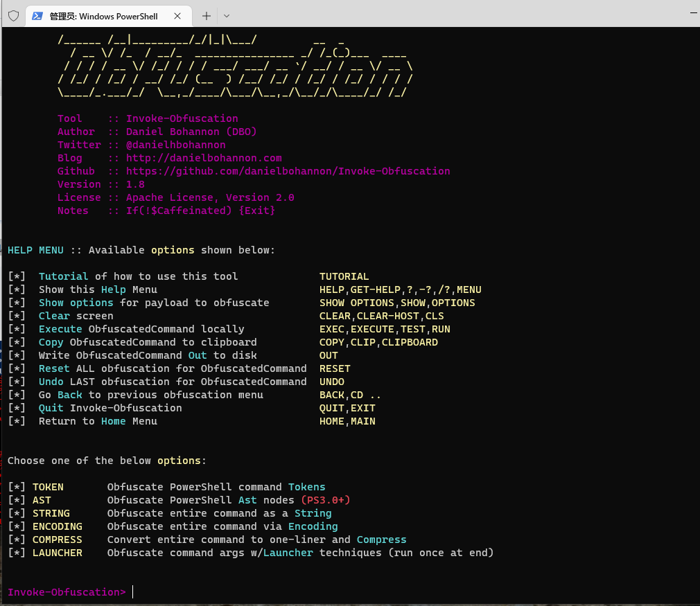
Task: Click the 'Clear screen' description
Action: point(76,316)
